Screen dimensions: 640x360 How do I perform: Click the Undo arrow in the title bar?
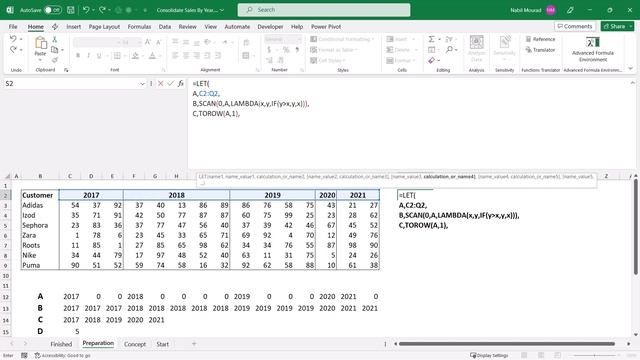86,10
